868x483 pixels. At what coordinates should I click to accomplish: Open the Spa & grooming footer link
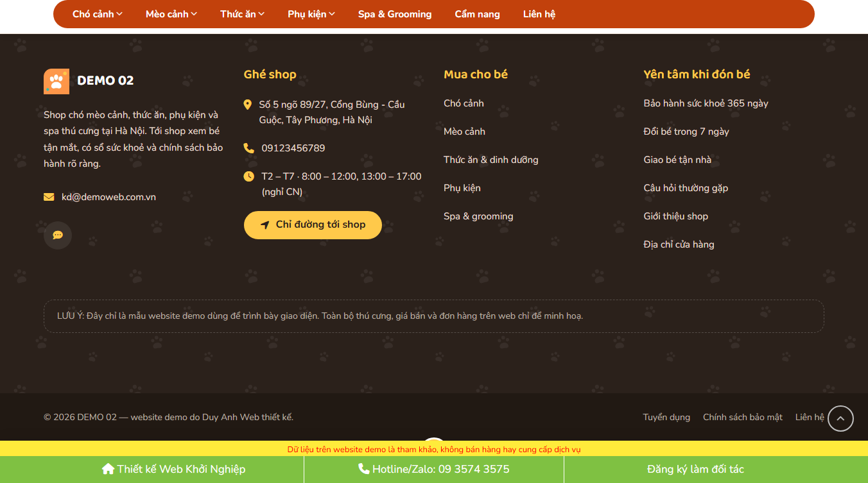click(x=478, y=216)
